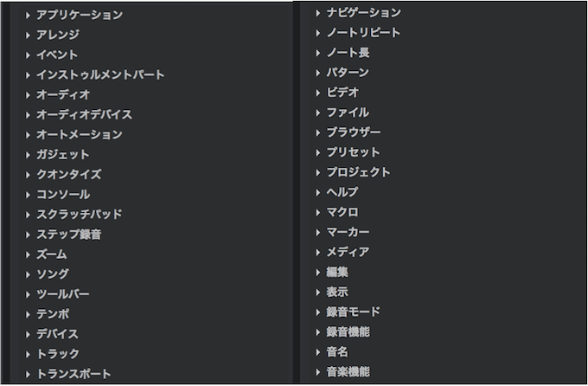Expand the ナビゲーション category arrow
This screenshot has width=588, height=386.
tap(318, 13)
